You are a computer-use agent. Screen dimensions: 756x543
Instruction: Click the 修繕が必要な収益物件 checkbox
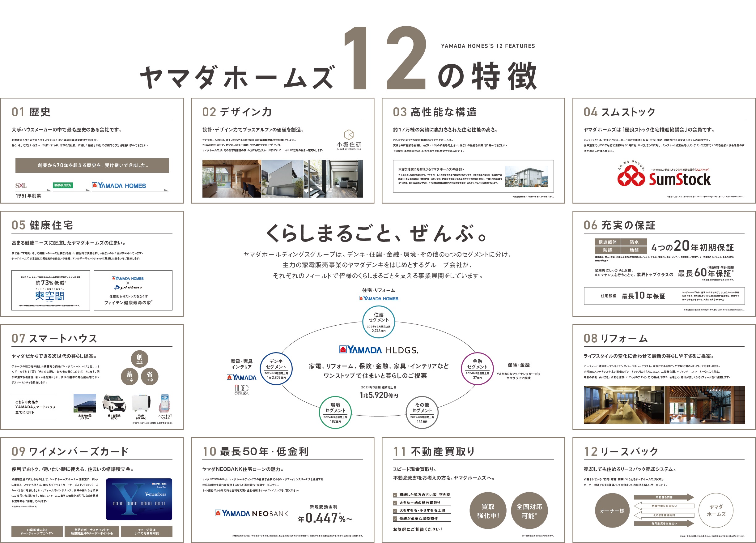tap(395, 519)
